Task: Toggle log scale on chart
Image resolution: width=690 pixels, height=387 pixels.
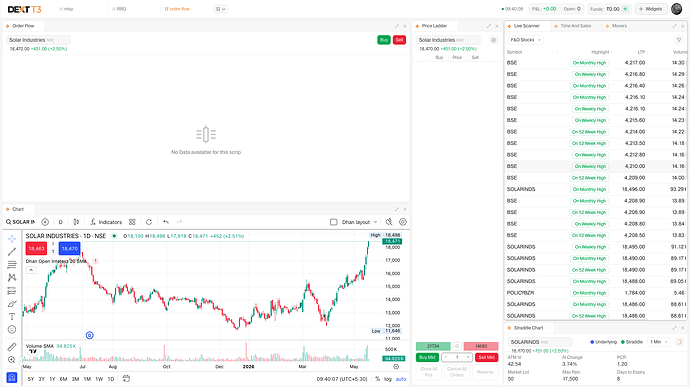Action: click(388, 379)
